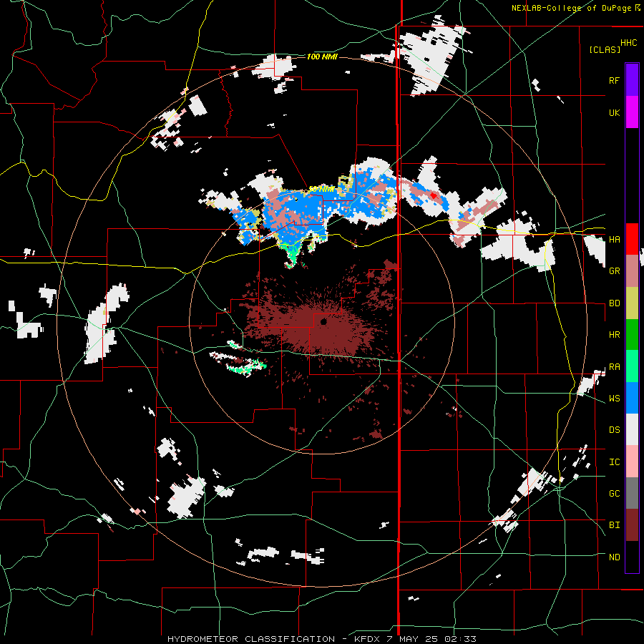
Task: Click the RA light green legend block
Action: [632, 366]
